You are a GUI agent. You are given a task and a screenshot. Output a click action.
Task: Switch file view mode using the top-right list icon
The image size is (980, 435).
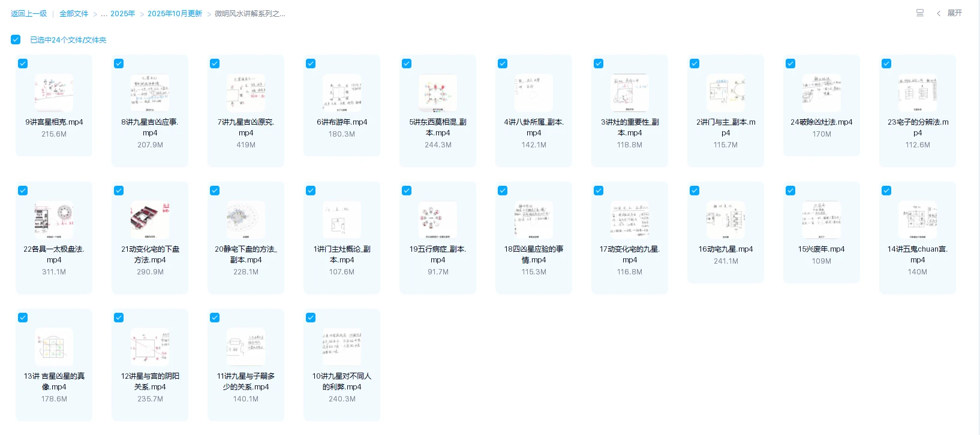tap(919, 13)
